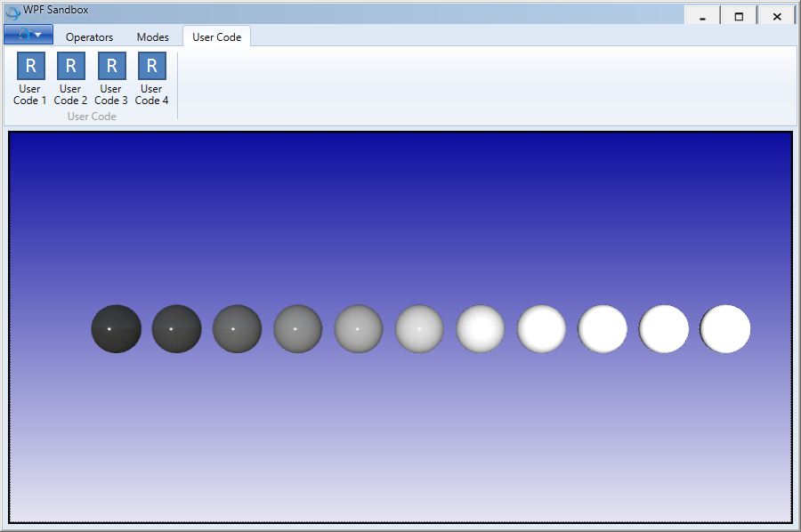The width and height of the screenshot is (801, 532).
Task: Click the second sphere from the right
Action: click(664, 328)
